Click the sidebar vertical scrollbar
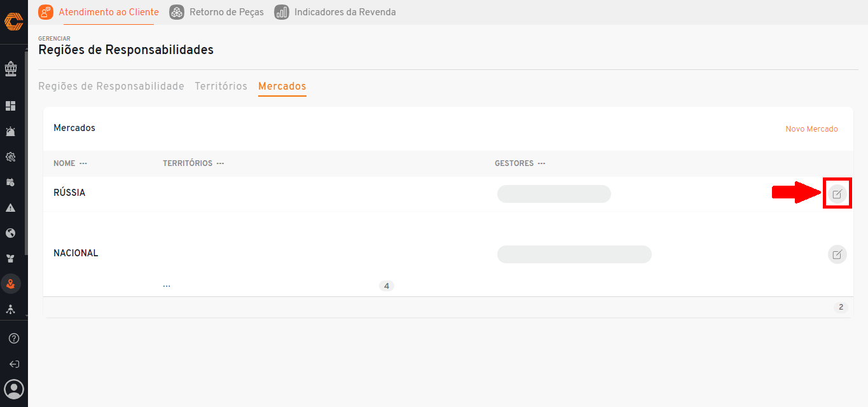This screenshot has width=868, height=407. point(26,153)
